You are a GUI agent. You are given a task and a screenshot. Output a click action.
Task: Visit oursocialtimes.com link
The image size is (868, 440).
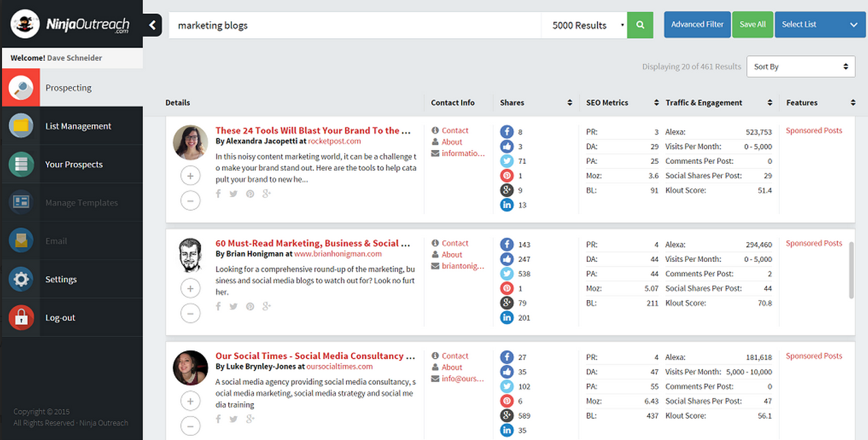pyautogui.click(x=339, y=366)
